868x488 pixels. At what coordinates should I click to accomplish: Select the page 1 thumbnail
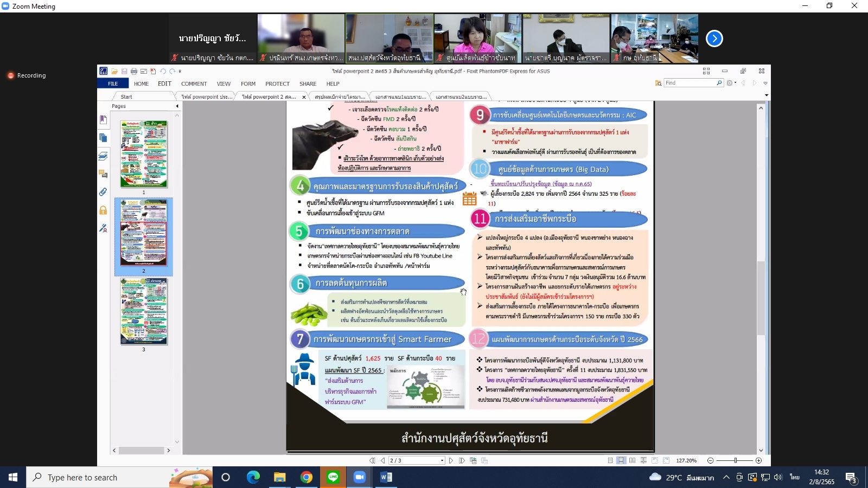(144, 154)
